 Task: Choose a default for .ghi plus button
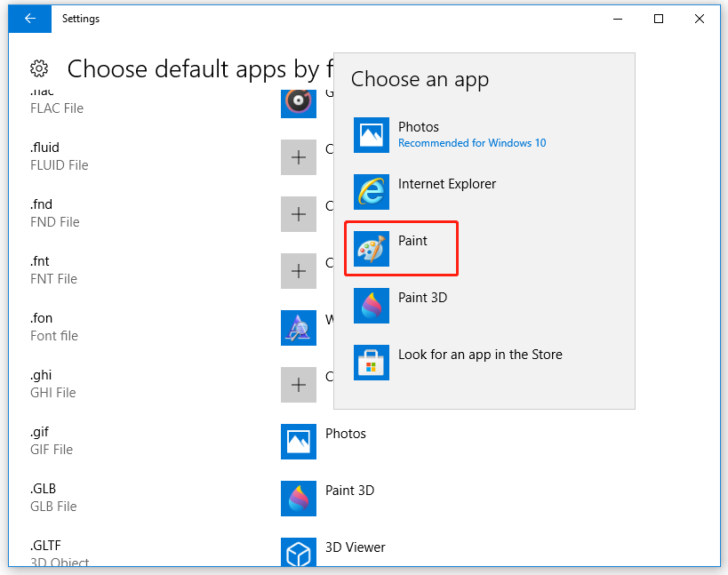[x=299, y=385]
